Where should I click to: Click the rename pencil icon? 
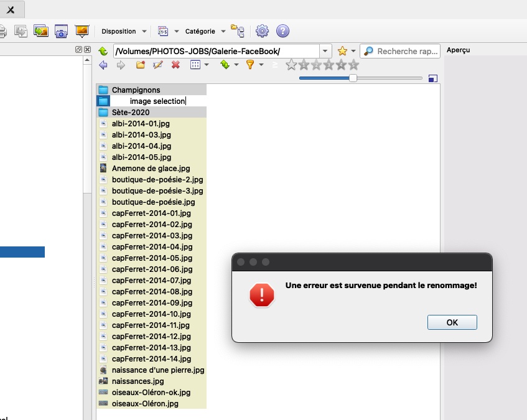pyautogui.click(x=157, y=65)
